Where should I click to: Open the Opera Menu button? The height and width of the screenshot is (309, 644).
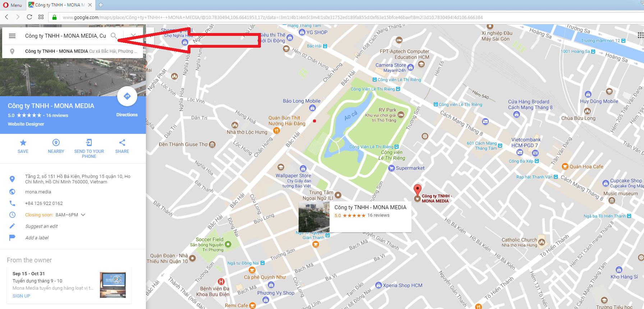13,5
